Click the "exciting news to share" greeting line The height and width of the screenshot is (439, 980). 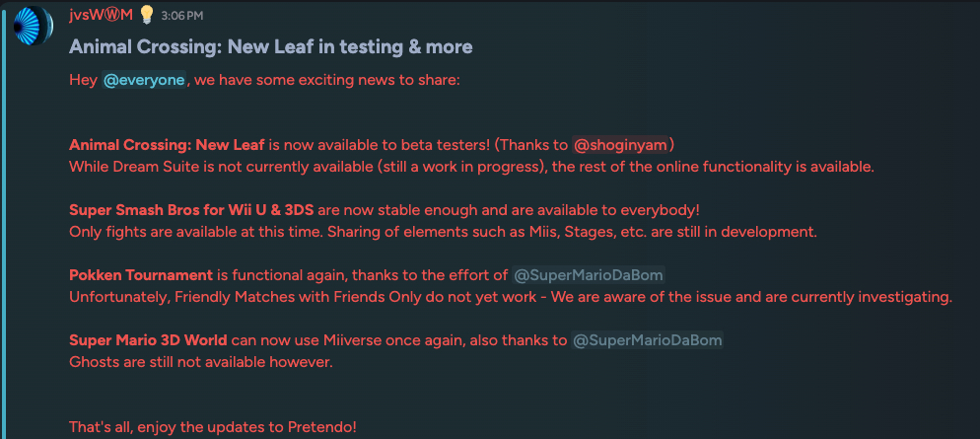point(325,80)
